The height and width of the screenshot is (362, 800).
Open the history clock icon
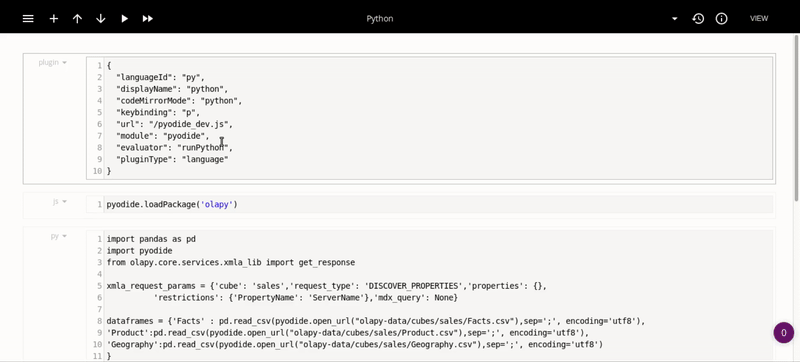[x=698, y=18]
